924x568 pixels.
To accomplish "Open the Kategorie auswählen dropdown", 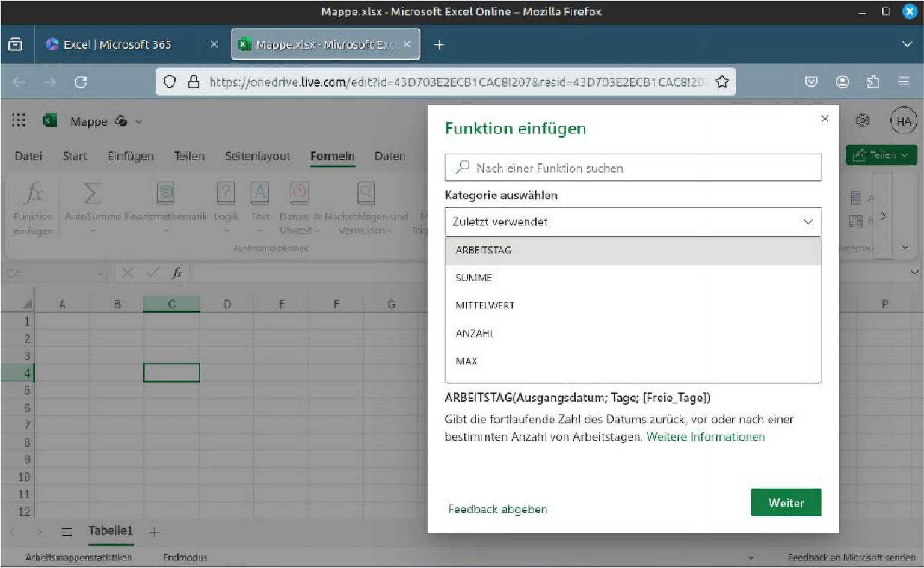I will (x=632, y=222).
